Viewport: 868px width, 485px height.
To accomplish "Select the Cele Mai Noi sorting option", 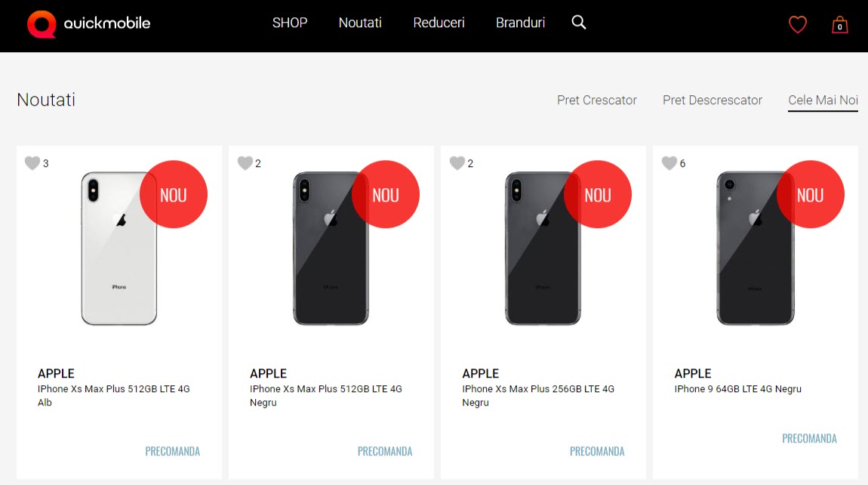I will (822, 100).
